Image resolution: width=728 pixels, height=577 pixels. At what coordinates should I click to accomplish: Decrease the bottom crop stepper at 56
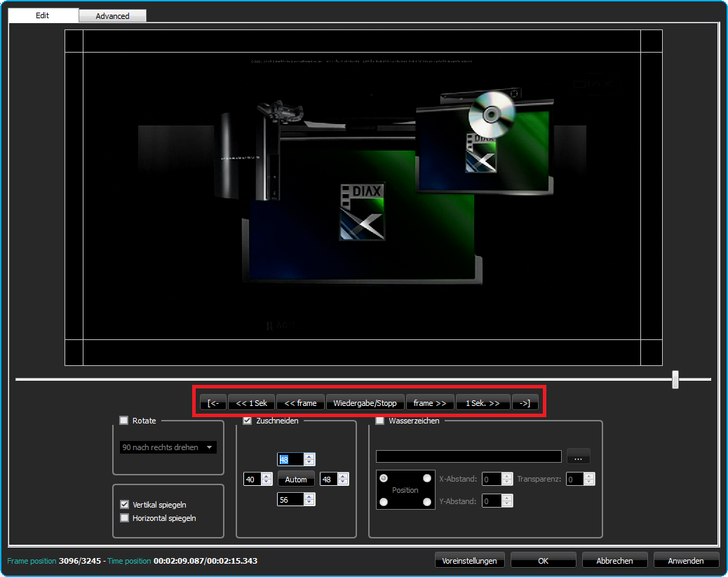pos(310,503)
